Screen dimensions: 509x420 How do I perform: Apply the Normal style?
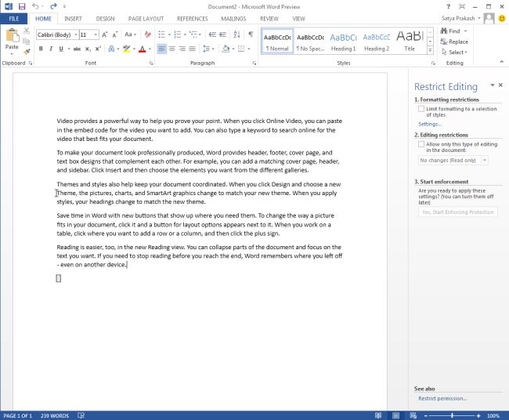[277, 41]
